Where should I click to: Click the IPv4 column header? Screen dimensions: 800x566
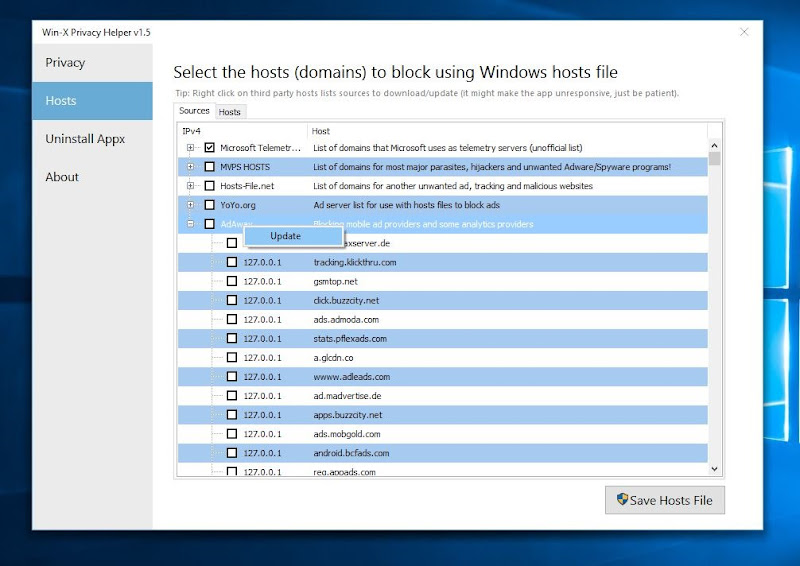pyautogui.click(x=242, y=131)
